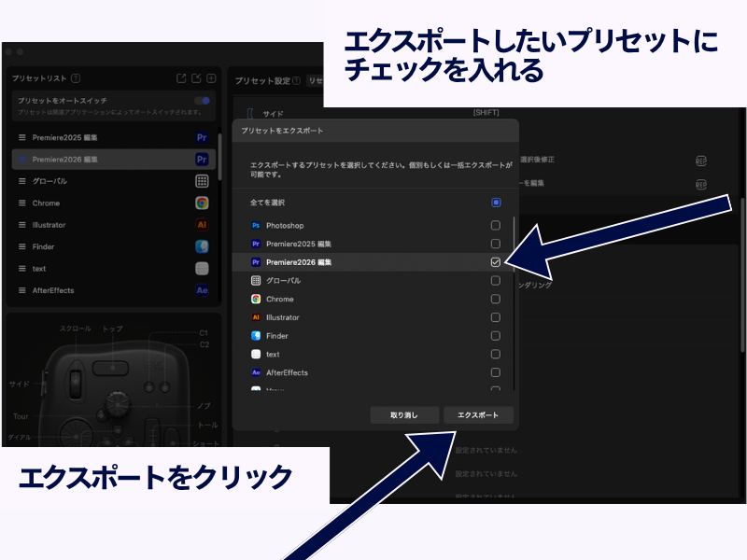
Task: Click the グローバル grid icon in the left preset list
Action: pos(202,181)
